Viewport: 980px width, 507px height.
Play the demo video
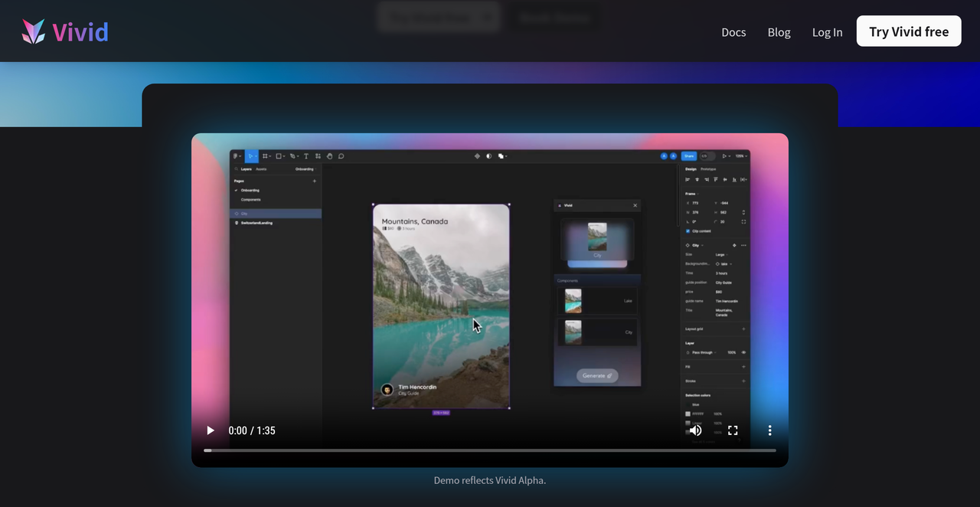pyautogui.click(x=210, y=430)
